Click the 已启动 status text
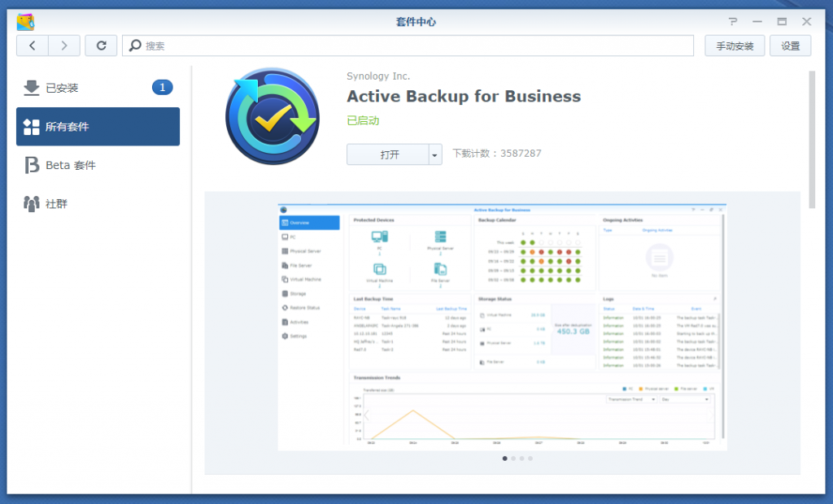Viewport: 833px width, 504px height. pos(363,120)
